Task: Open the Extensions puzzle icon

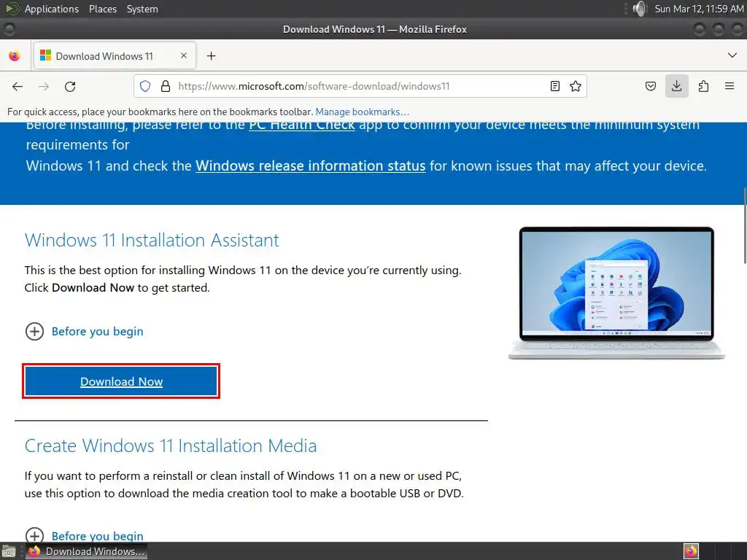Action: point(703,86)
